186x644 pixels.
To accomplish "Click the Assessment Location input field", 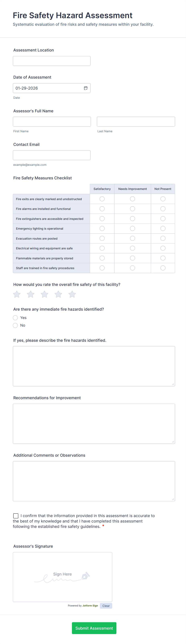I will pyautogui.click(x=51, y=61).
